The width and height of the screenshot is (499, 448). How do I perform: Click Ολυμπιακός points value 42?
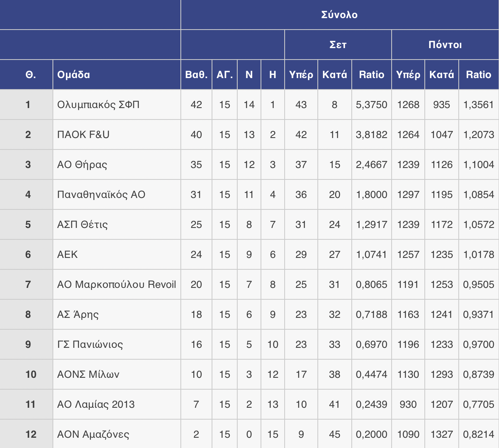pos(196,105)
